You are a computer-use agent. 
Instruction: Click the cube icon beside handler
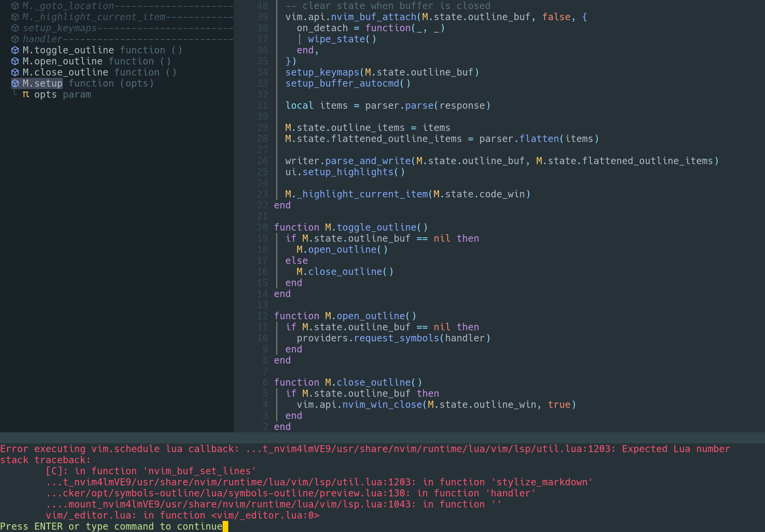15,39
